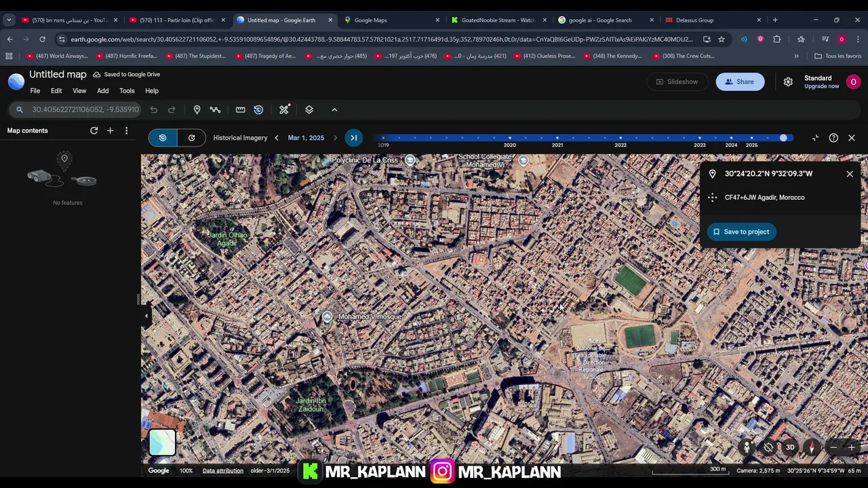Collapse the timeline with the shrink arrows icon
The height and width of the screenshot is (488, 868).
815,138
